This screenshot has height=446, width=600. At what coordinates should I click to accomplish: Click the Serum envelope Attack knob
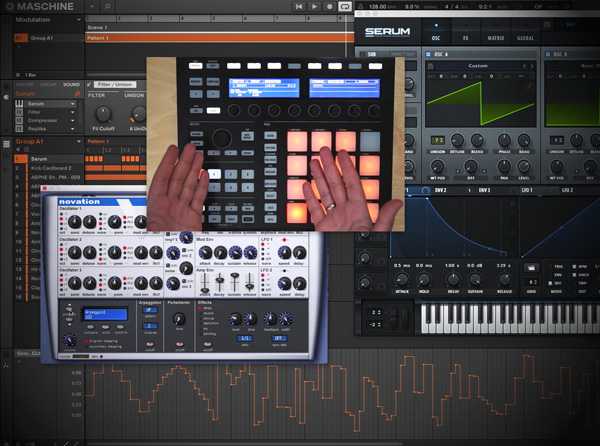point(401,280)
